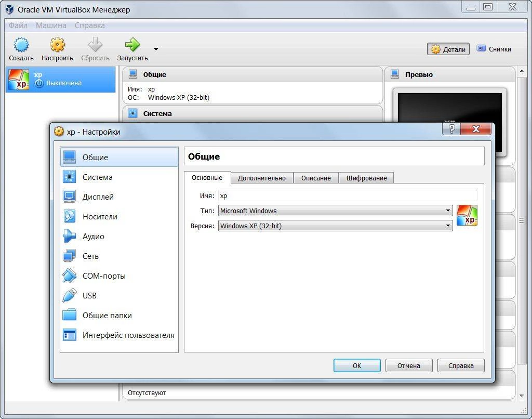Image resolution: width=532 pixels, height=419 pixels.
Task: Click the Настроить gear toolbar icon
Action: (x=57, y=45)
